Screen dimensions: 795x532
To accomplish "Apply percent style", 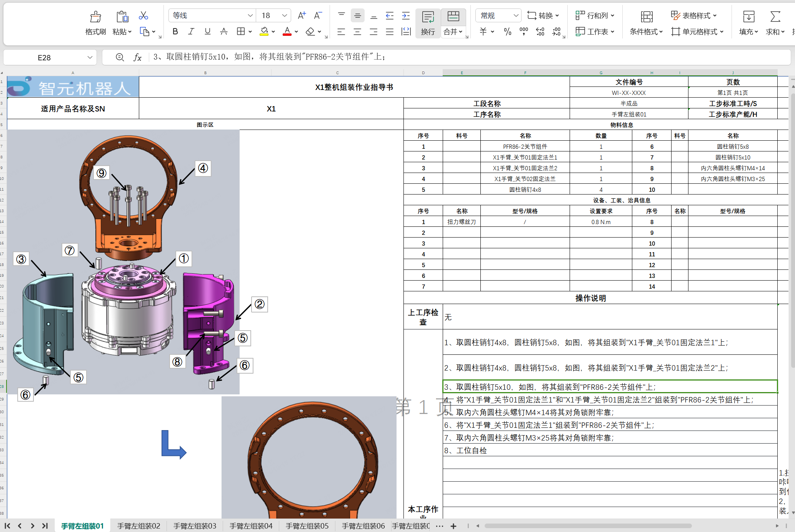I will point(508,32).
